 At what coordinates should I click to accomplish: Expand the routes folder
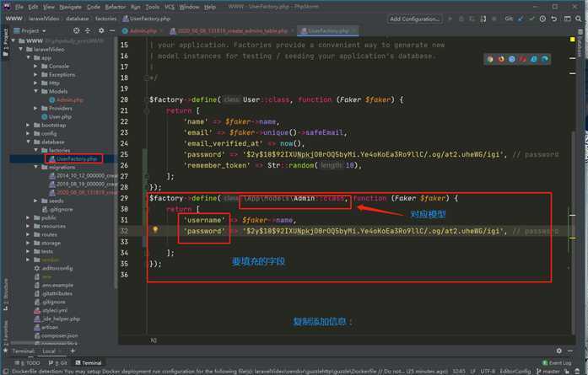pos(28,234)
